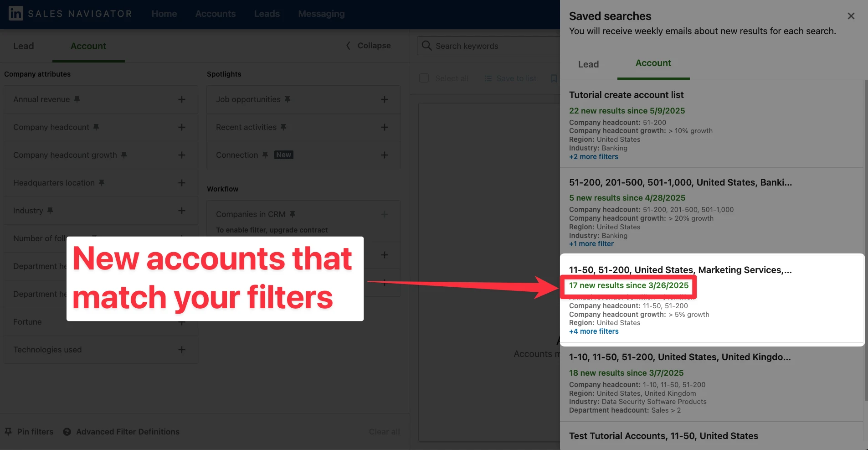Click the Advanced Filter Definitions help icon

pos(67,432)
